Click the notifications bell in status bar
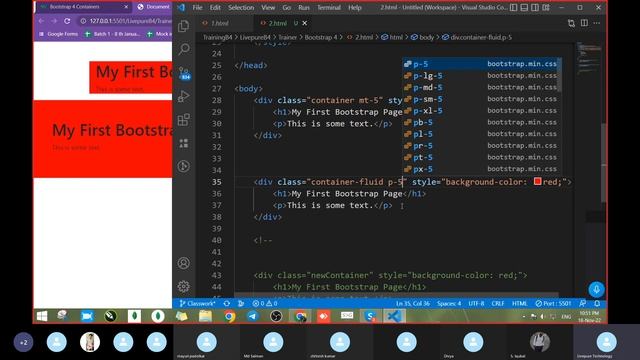 tap(597, 304)
